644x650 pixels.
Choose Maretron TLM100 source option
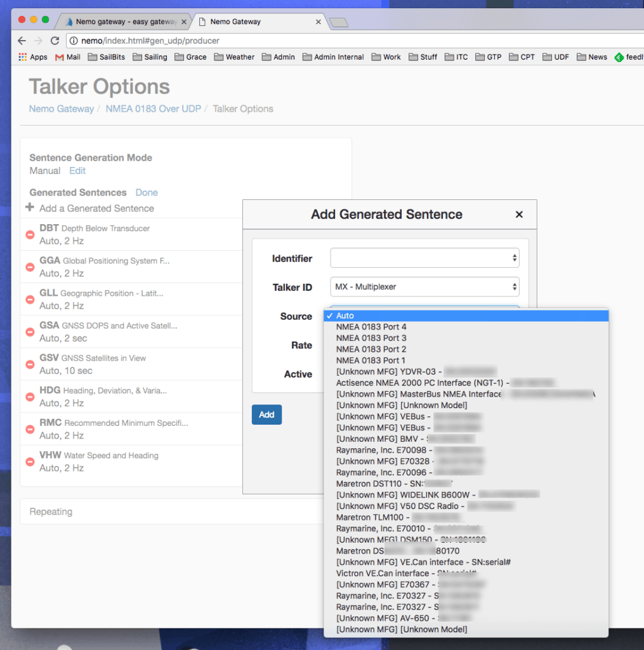point(466,517)
